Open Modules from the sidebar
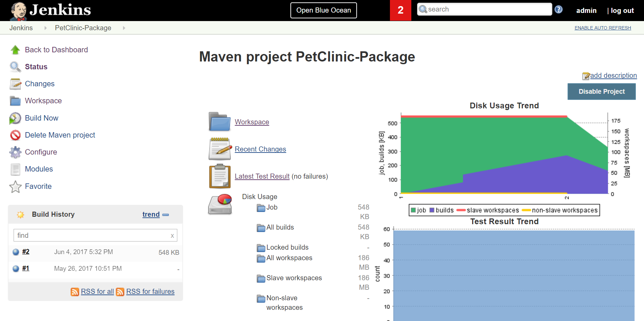The image size is (644, 321). [x=39, y=169]
